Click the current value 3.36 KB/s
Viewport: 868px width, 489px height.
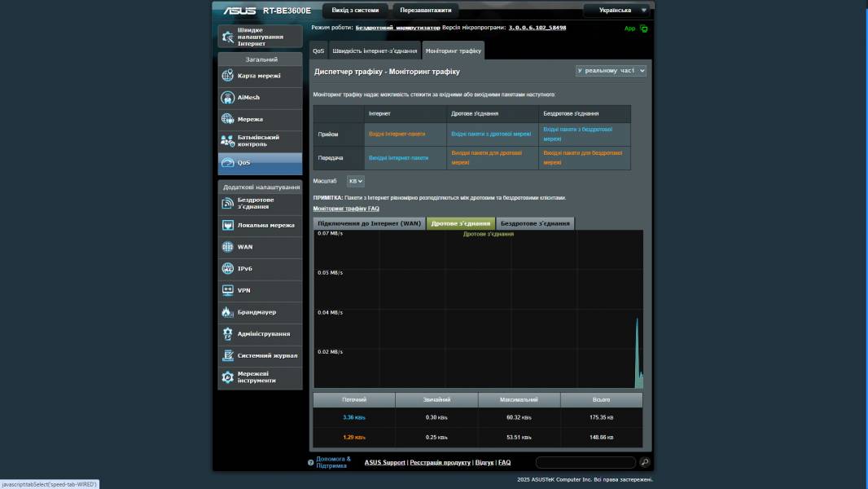pos(354,417)
